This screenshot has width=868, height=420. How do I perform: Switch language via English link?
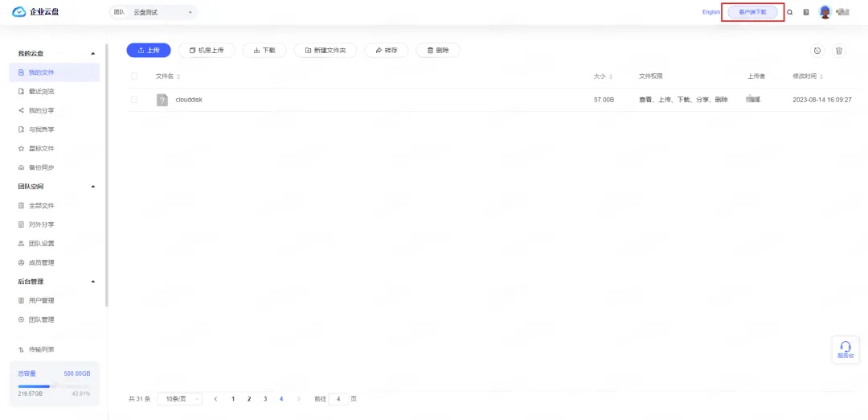pos(710,12)
